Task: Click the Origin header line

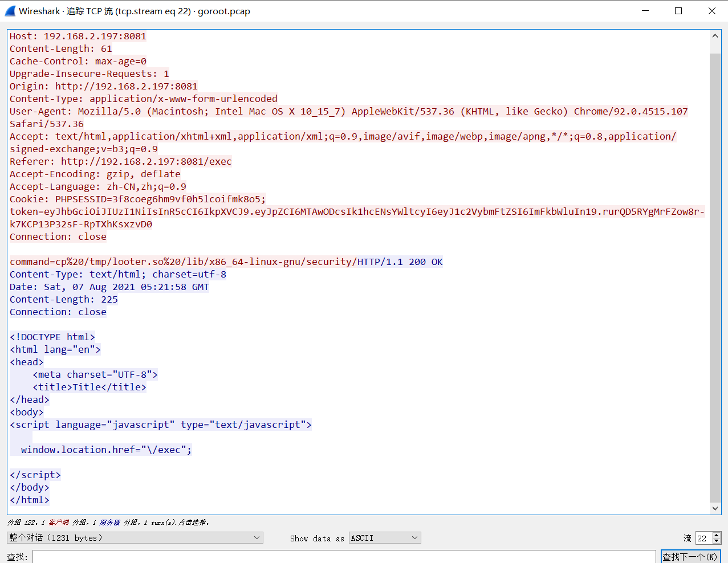Action: [x=104, y=86]
